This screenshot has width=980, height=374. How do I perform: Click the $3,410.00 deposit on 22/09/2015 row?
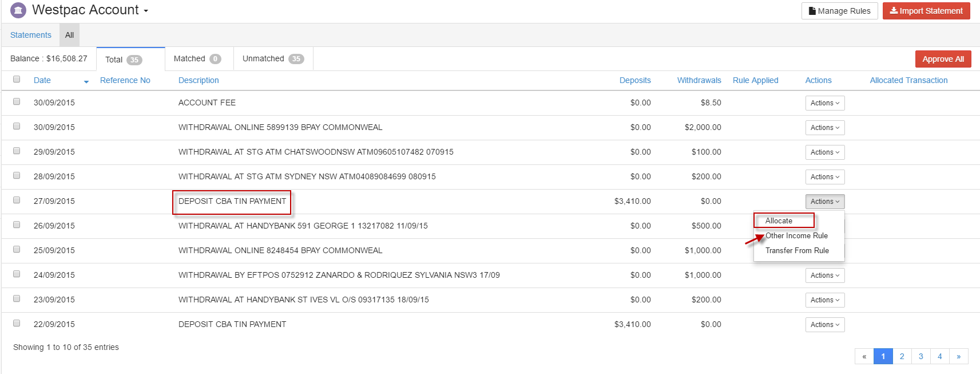click(633, 324)
